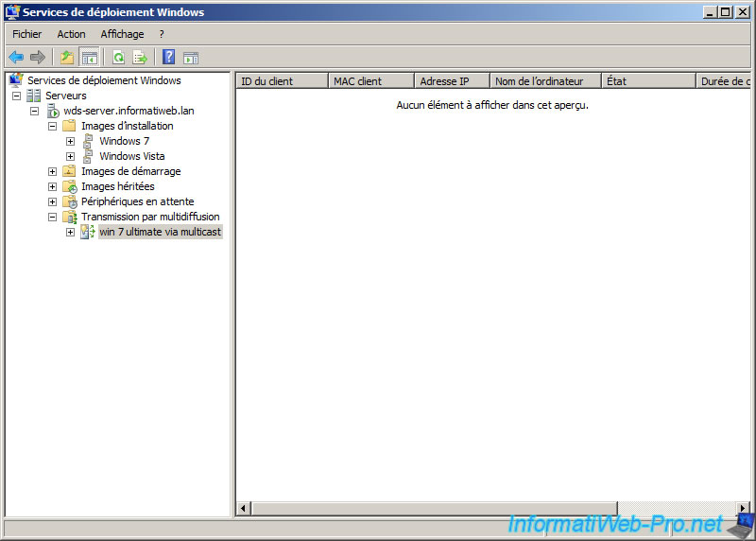756x541 pixels.
Task: Open the ? help menu
Action: pyautogui.click(x=162, y=34)
